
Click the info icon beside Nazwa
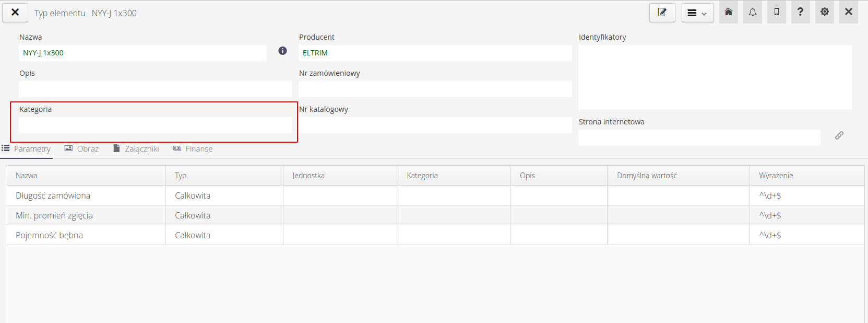282,51
